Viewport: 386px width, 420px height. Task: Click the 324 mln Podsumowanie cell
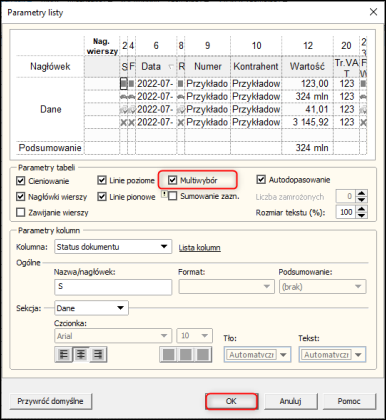tap(307, 148)
